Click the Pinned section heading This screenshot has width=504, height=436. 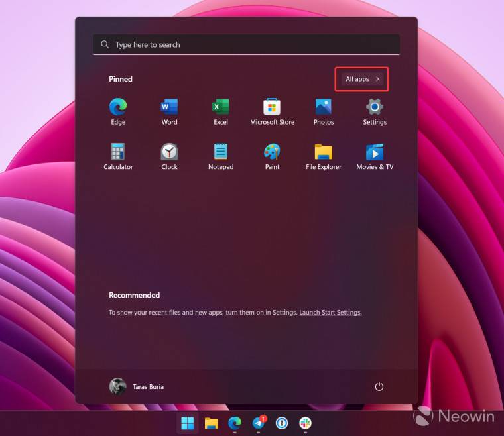[121, 79]
